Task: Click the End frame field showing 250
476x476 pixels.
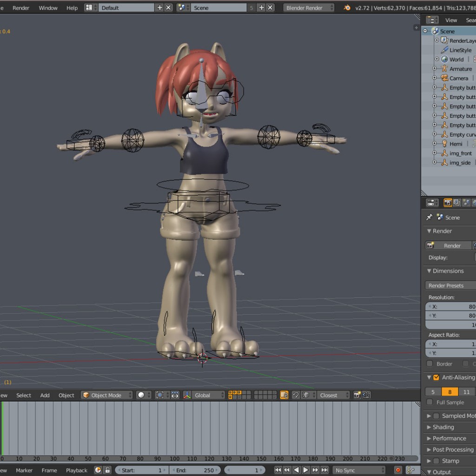Action: (195, 469)
